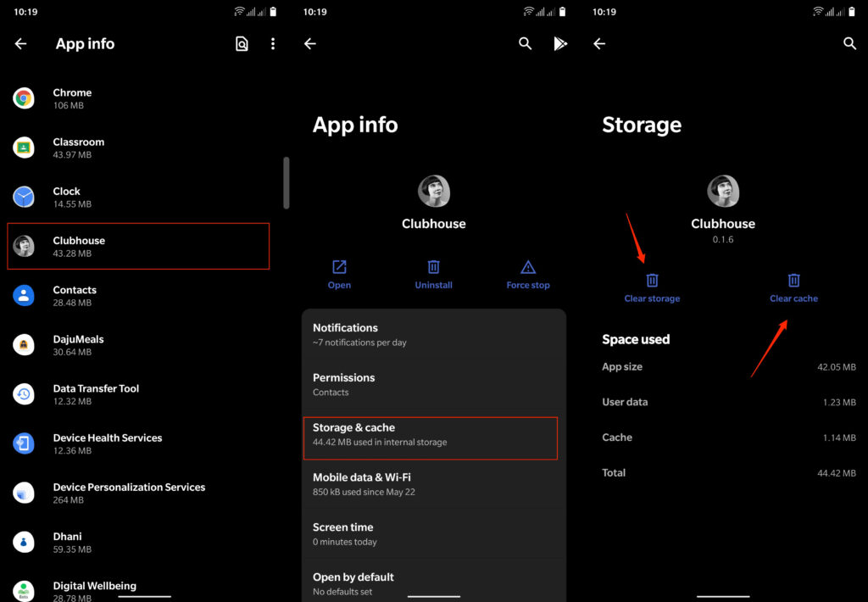Open the Open by default entry
Image resolution: width=868 pixels, height=602 pixels.
(x=434, y=582)
